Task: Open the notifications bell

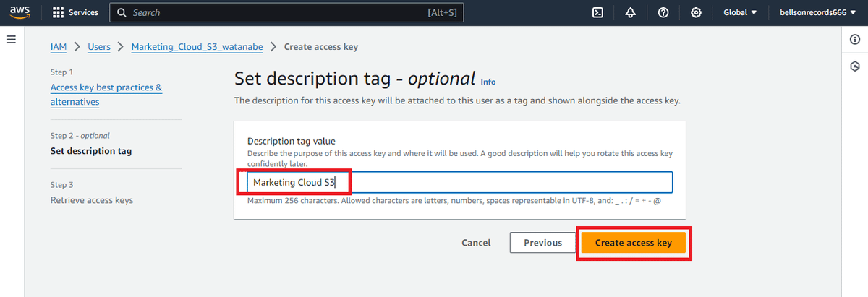Action: point(630,12)
